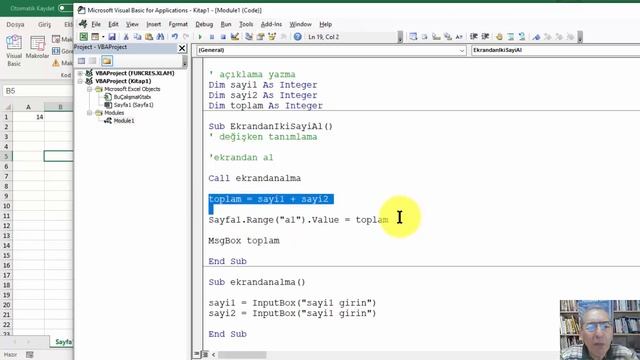Open the Window menu
Image resolution: width=640 pixels, height=360 pixels.
pyautogui.click(x=300, y=24)
